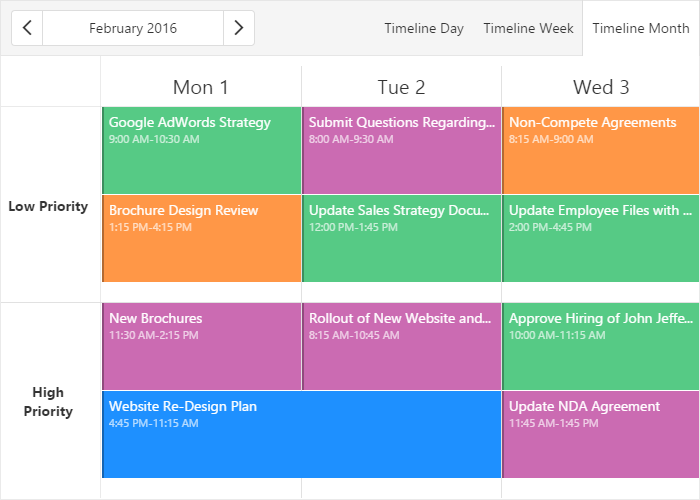Select Non-Compete Agreements appointment
Screen dimensions: 700x500
click(601, 150)
